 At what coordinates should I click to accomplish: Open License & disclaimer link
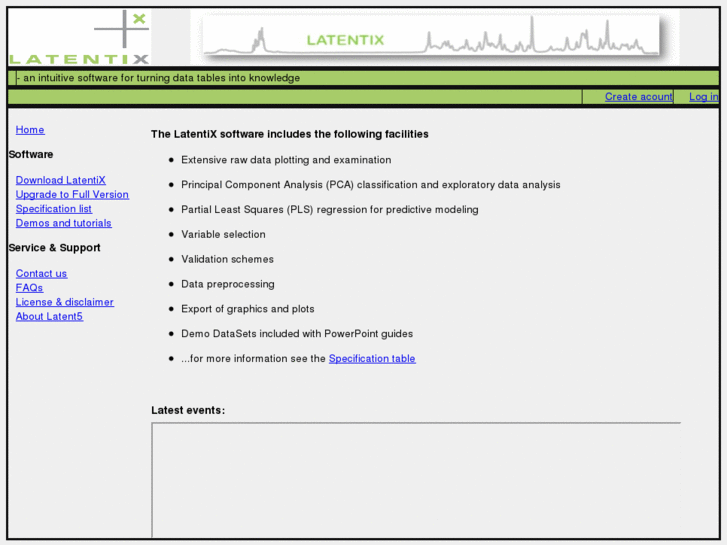(x=64, y=302)
